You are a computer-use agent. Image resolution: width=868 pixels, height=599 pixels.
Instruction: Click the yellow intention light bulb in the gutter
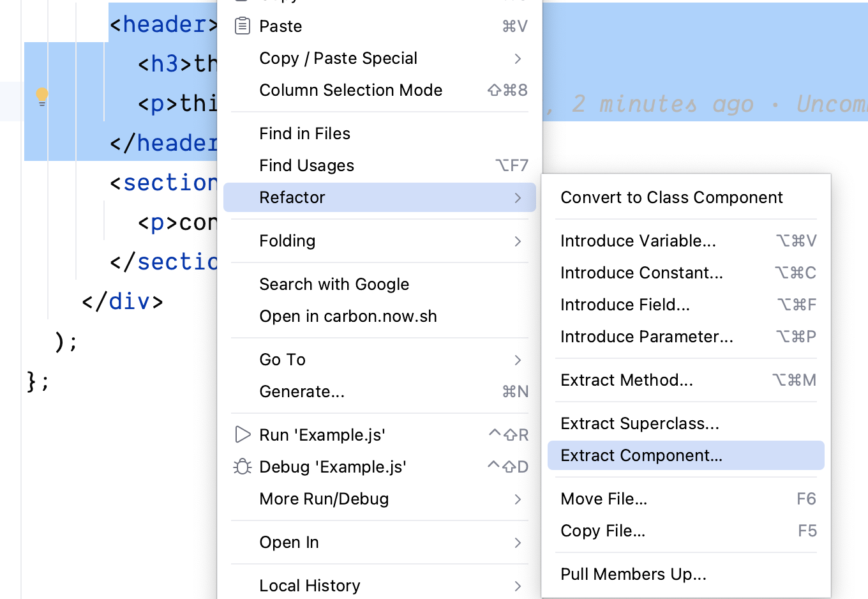coord(41,96)
